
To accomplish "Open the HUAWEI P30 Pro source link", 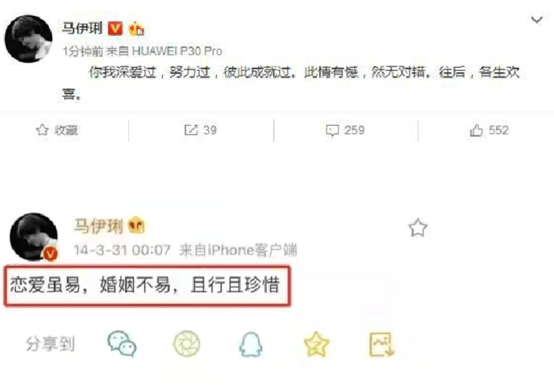I will [177, 51].
